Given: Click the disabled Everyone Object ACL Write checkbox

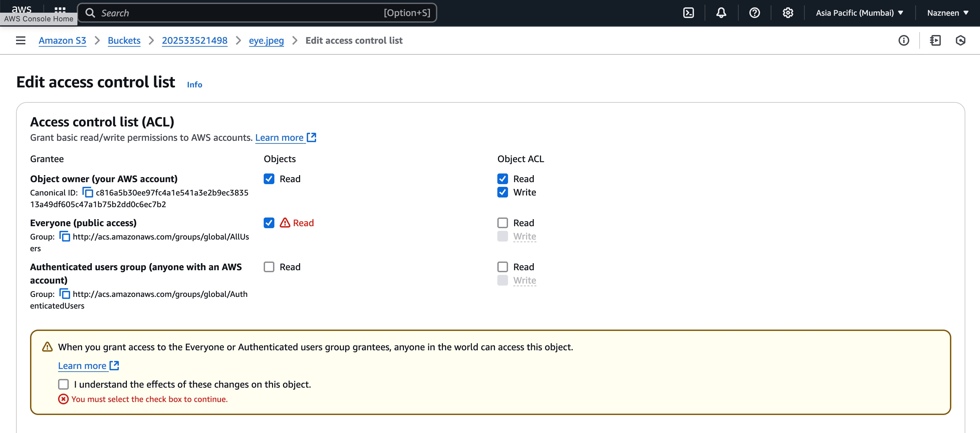Looking at the screenshot, I should click(x=503, y=236).
